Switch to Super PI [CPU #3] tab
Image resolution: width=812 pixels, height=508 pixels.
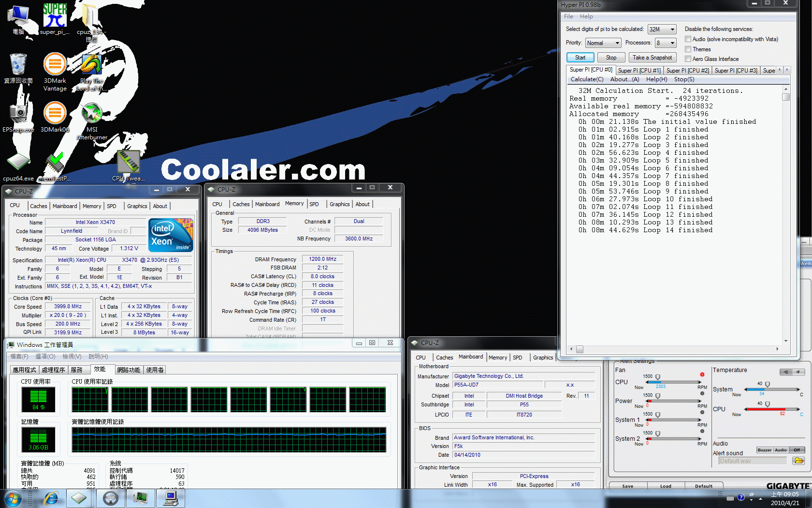736,71
